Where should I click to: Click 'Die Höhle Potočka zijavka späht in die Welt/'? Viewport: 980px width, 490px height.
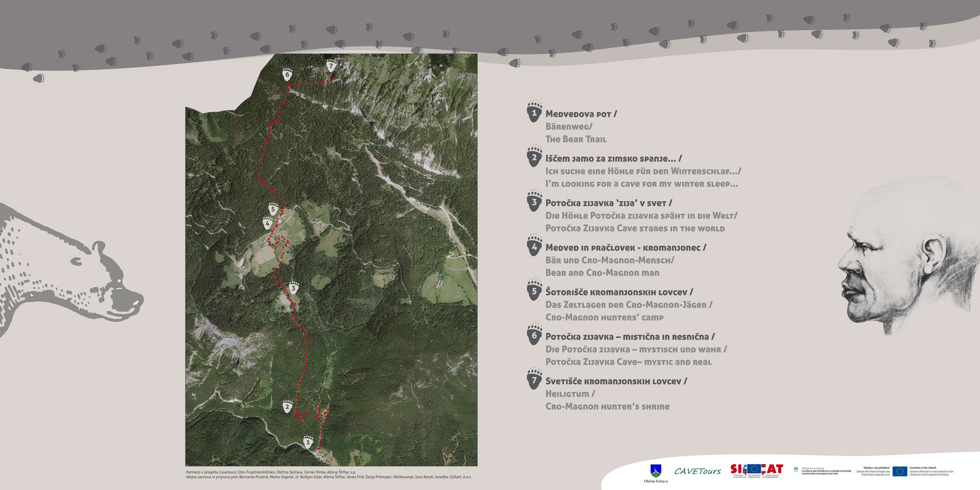point(641,216)
